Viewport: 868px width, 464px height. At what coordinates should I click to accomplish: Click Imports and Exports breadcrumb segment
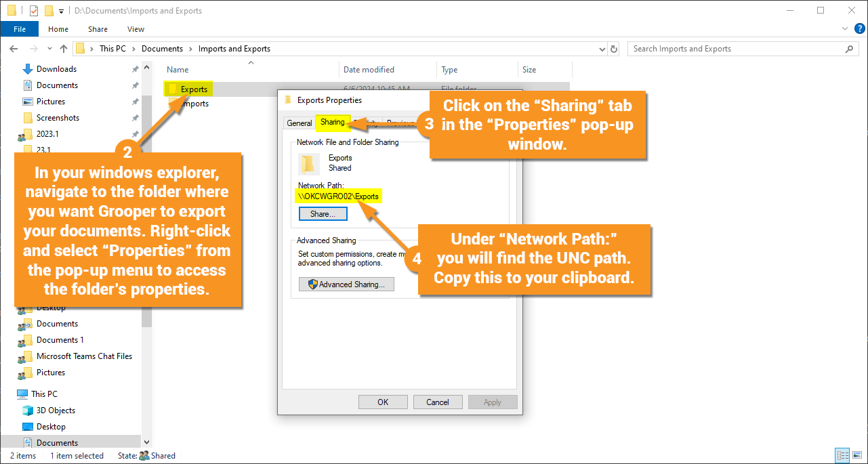[x=234, y=49]
